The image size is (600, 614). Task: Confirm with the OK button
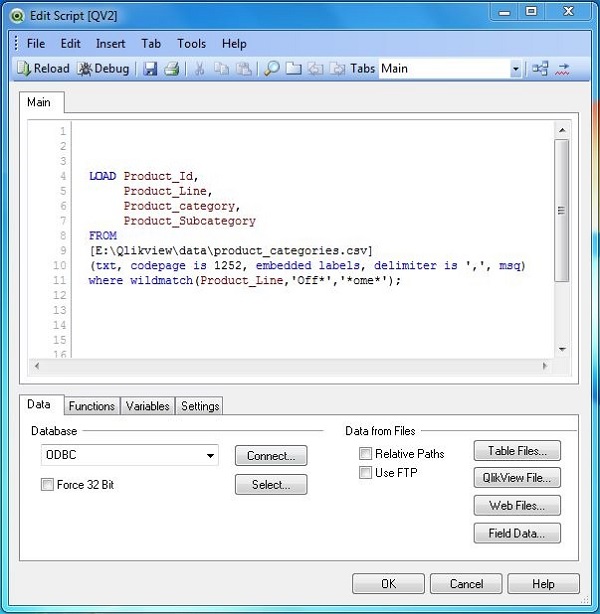(388, 583)
